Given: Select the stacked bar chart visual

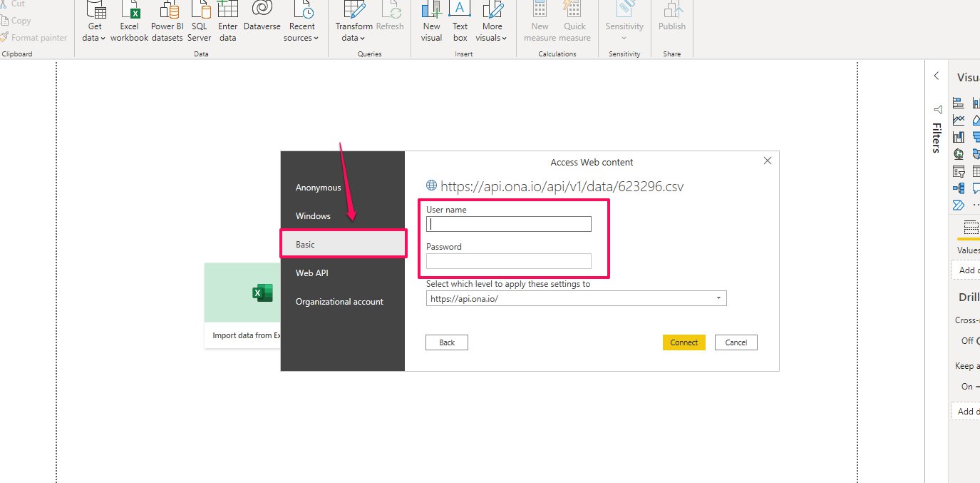Looking at the screenshot, I should 959,103.
